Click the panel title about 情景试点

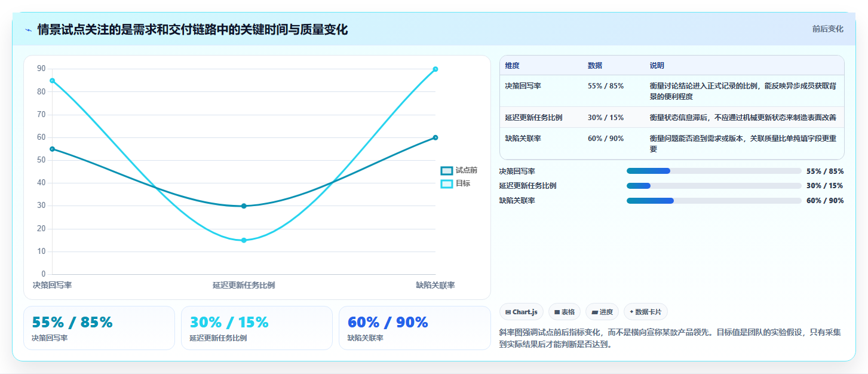tap(192, 29)
